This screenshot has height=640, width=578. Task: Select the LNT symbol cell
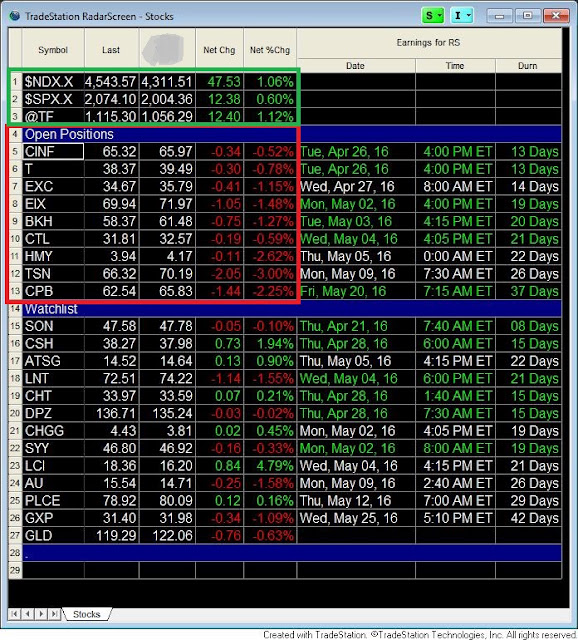tap(53, 378)
